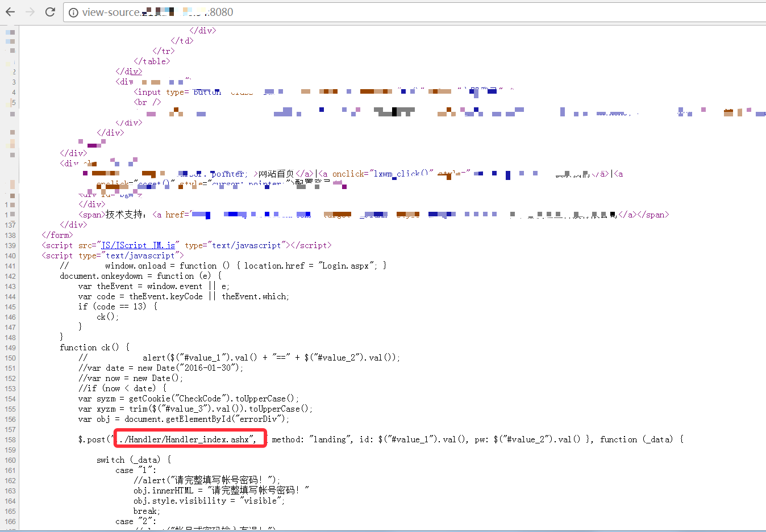Click the '</form>' closing tag

tap(57, 235)
